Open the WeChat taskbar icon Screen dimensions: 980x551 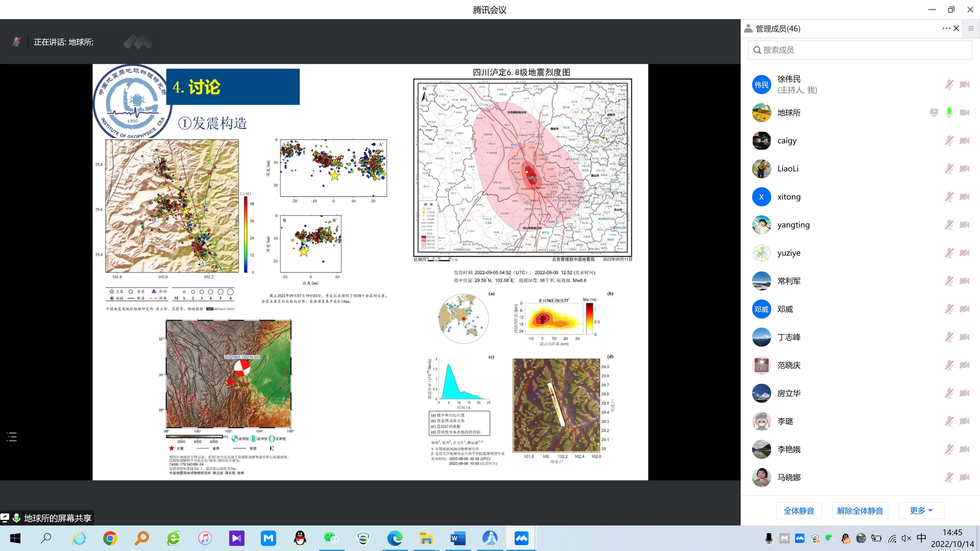[331, 538]
